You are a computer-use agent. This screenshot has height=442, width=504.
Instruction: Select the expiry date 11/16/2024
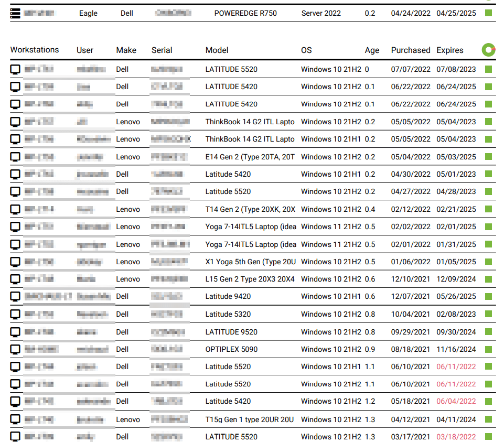[x=456, y=349]
